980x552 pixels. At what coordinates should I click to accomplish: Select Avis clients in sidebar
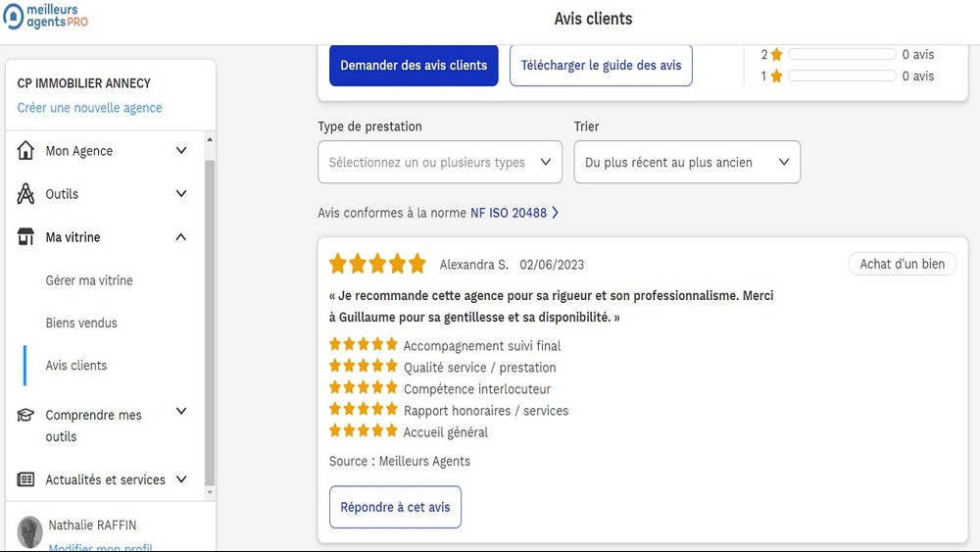[x=76, y=366]
